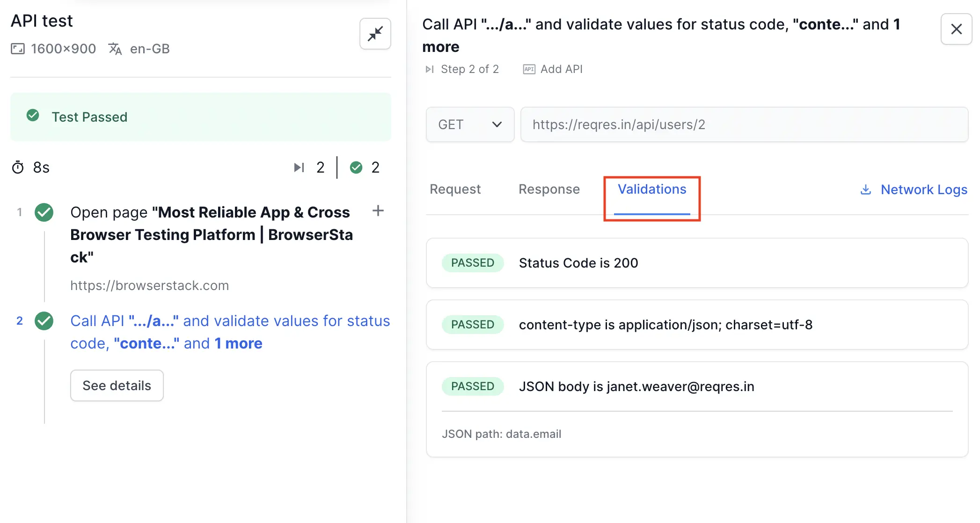Open the Network Logs link
980x523 pixels.
[x=923, y=189]
